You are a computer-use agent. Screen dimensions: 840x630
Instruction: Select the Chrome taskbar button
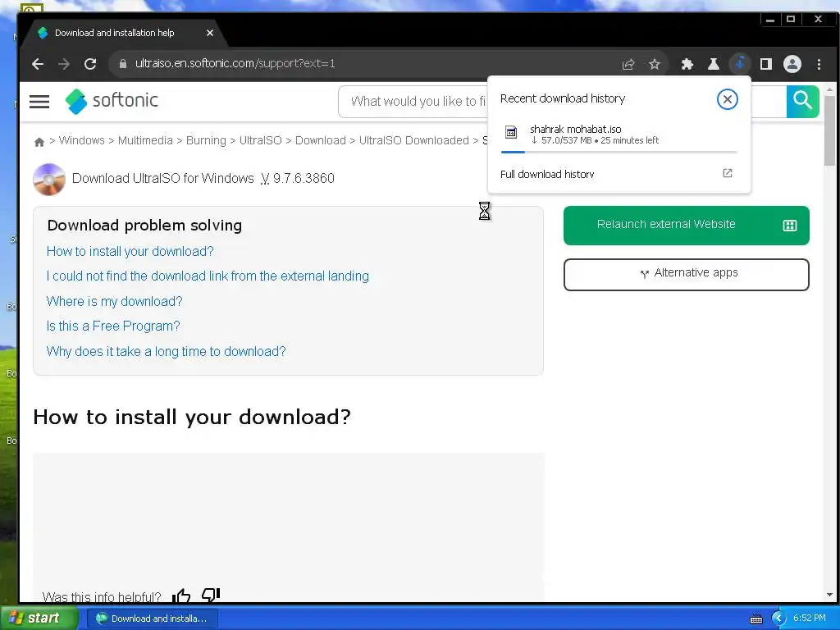(152, 619)
